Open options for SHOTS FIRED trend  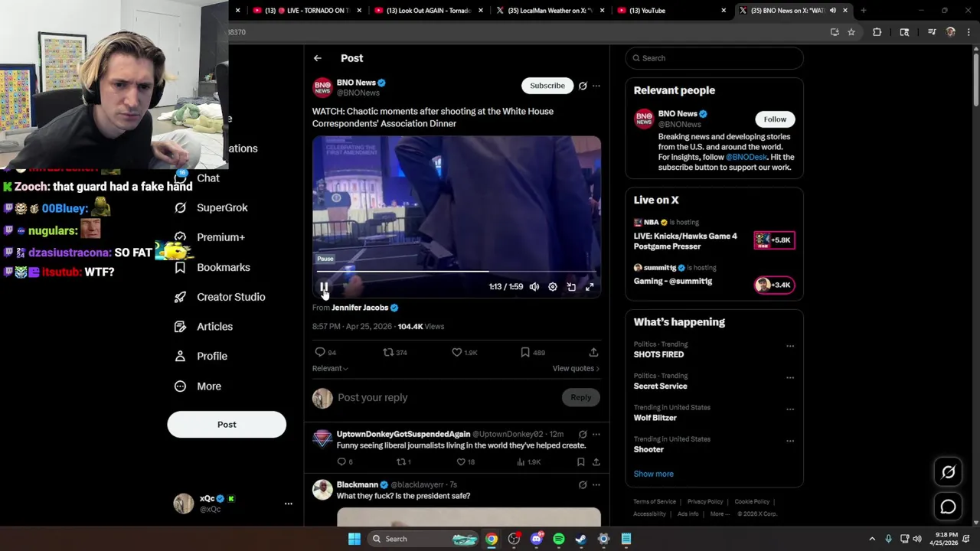(790, 346)
